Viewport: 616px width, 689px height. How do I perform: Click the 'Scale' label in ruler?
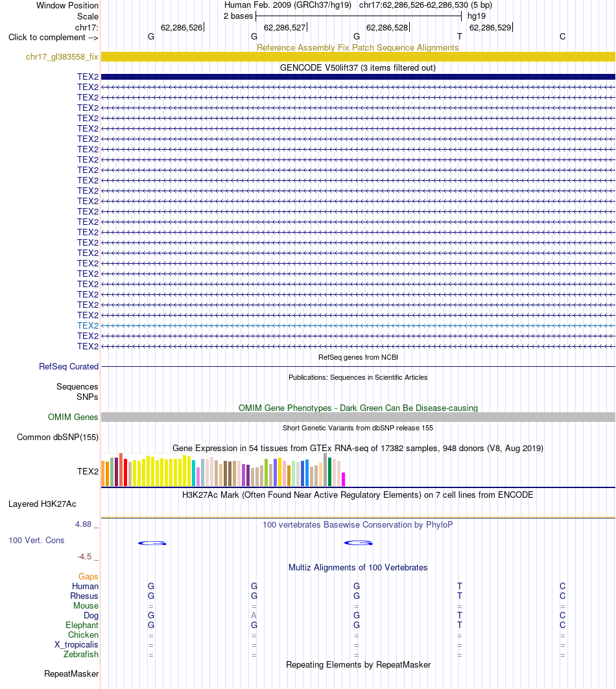coord(88,16)
